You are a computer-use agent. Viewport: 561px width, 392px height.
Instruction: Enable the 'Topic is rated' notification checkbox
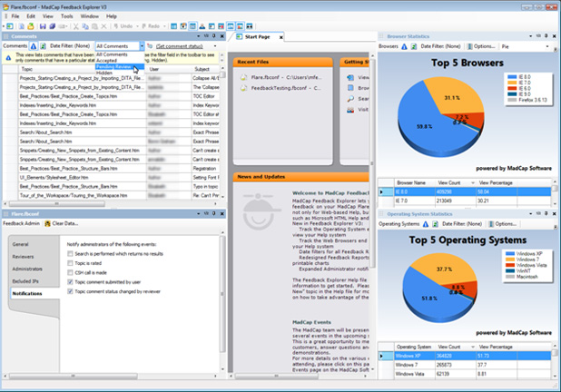point(70,263)
